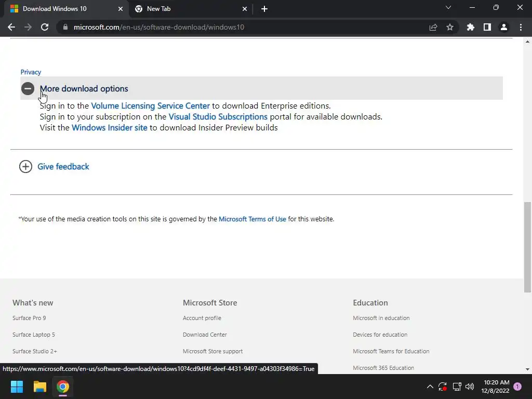
Task: Open the Windows Start menu
Action: (x=17, y=387)
